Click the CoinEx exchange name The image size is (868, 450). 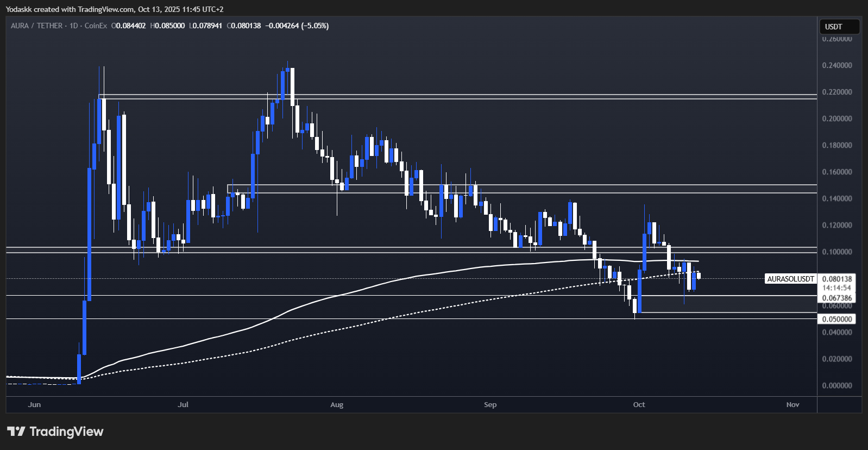[x=96, y=26]
